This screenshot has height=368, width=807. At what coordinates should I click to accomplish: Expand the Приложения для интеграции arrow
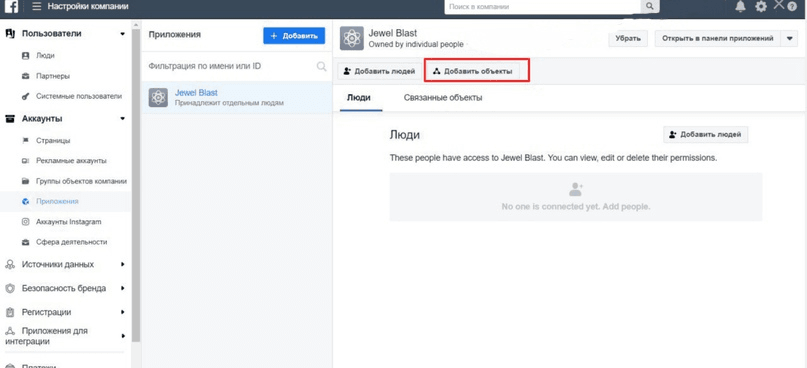click(122, 336)
